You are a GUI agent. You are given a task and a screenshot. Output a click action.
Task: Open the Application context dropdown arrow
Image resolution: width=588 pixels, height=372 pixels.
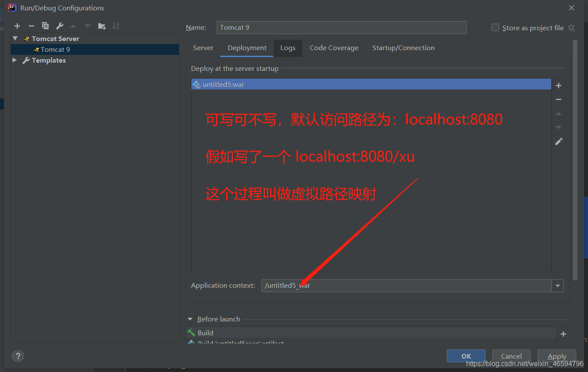(x=558, y=286)
